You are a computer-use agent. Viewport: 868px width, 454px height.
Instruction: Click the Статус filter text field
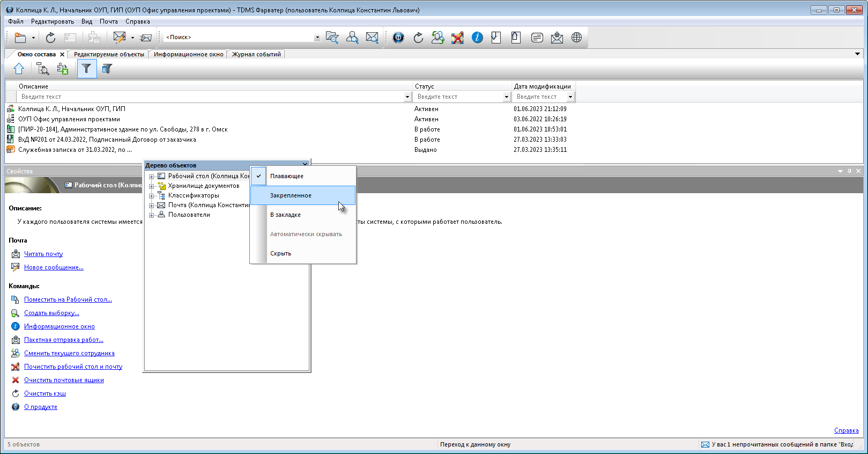coord(459,97)
